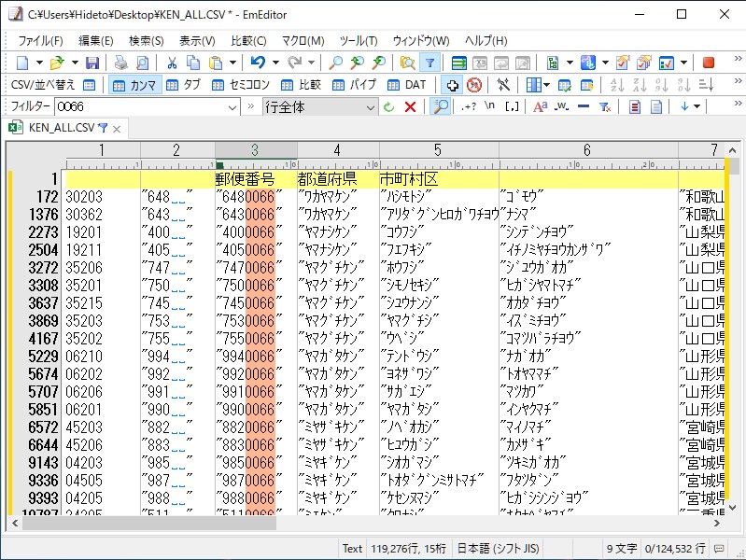Open Print Preview icon
746x560 pixels.
tap(142, 63)
